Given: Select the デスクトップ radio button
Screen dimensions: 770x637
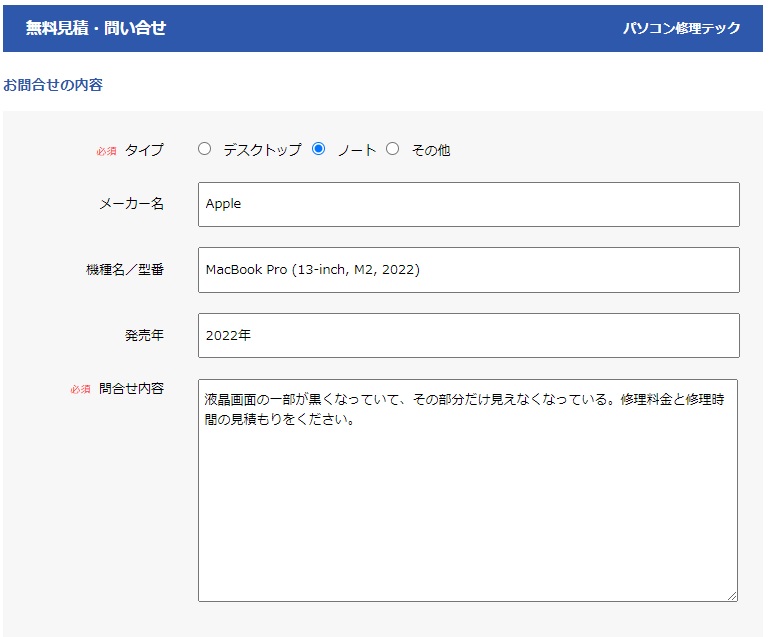Looking at the screenshot, I should [204, 149].
